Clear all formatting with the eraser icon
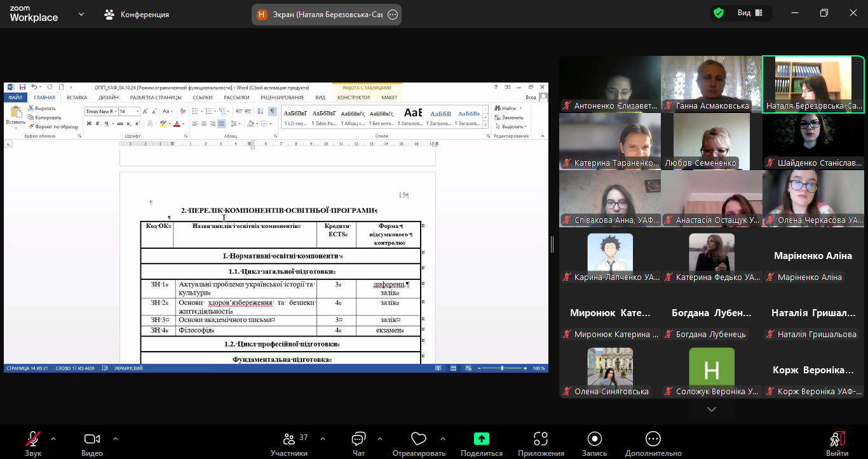The width and height of the screenshot is (868, 459). (183, 111)
